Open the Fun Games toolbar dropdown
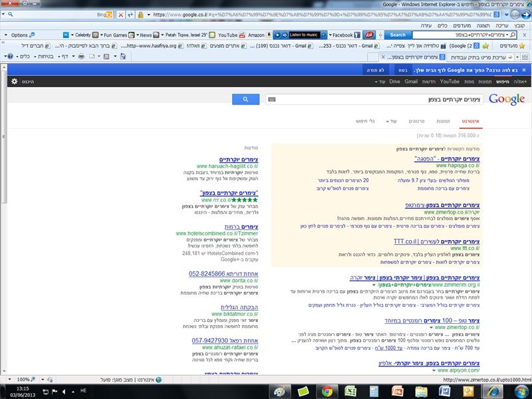The height and width of the screenshot is (399, 532). click(117, 35)
